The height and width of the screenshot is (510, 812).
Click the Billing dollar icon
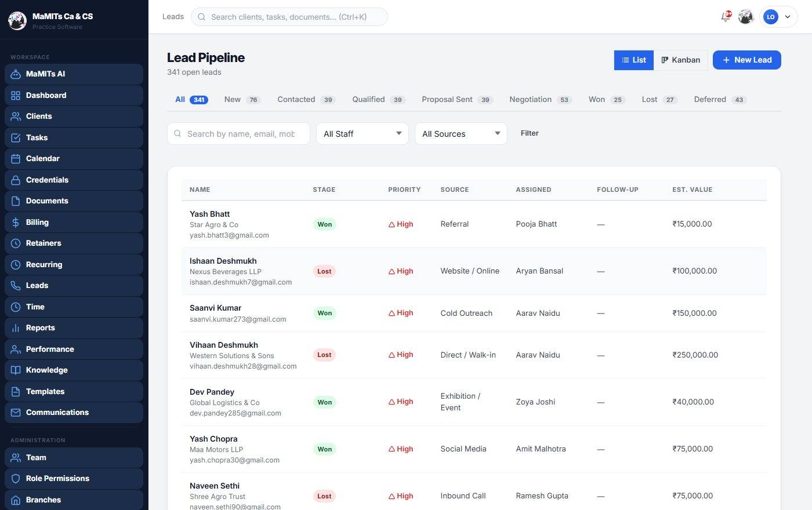pyautogui.click(x=16, y=223)
